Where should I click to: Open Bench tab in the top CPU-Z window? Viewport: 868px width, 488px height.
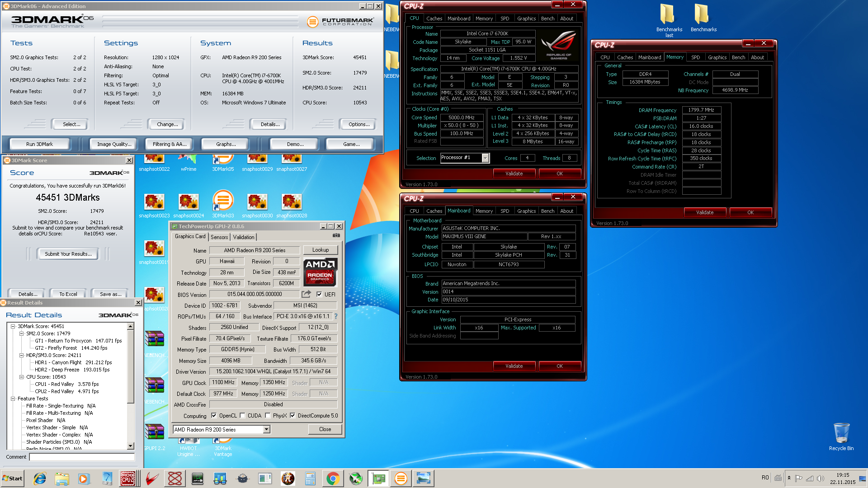tap(547, 19)
